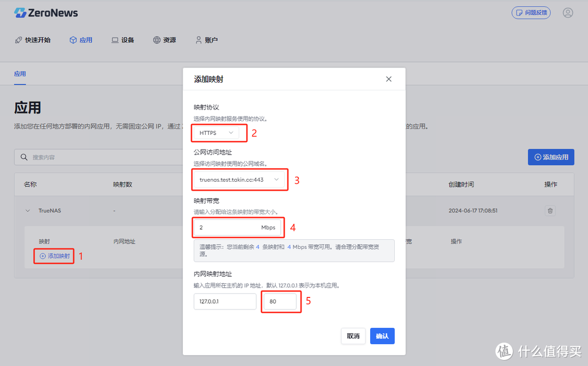Click the 127.0.0.1 IP address input field

(x=225, y=301)
